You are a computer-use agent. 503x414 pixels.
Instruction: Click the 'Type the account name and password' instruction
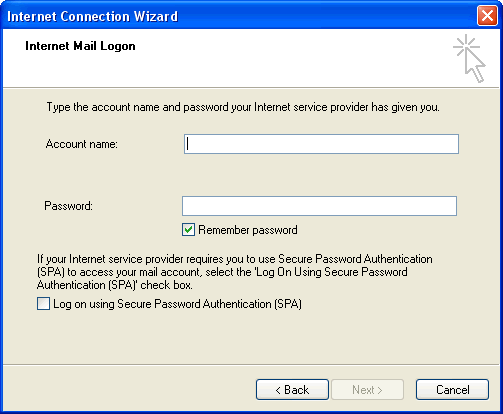243,107
